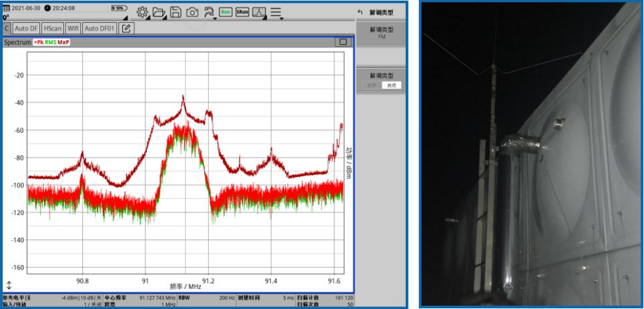The height and width of the screenshot is (309, 644).
Task: Switch to the Auto DF tab
Action: coord(27,29)
